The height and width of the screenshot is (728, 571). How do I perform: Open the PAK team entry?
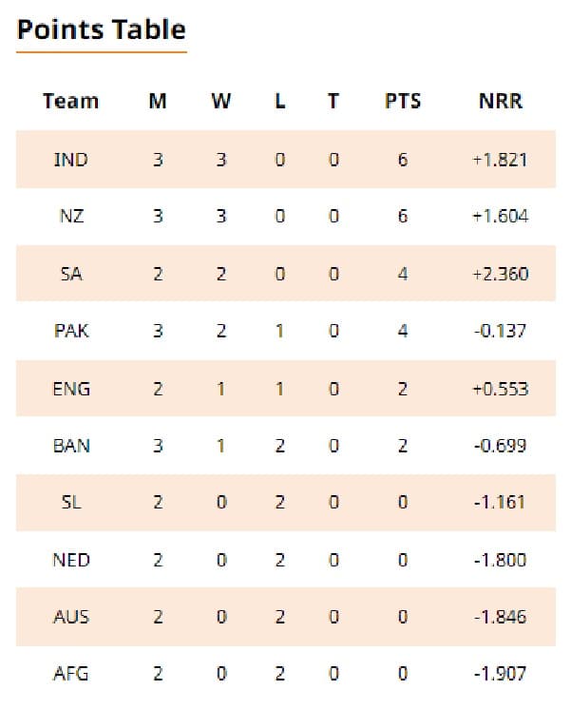coord(70,331)
